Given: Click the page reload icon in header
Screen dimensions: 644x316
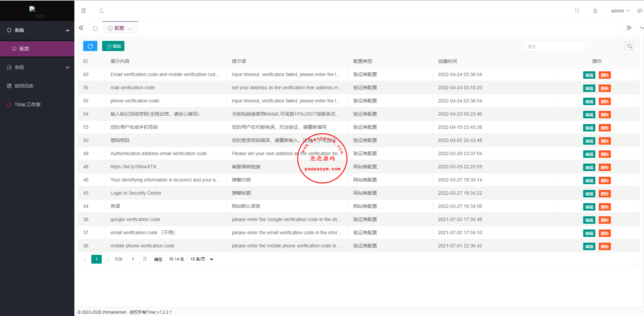Looking at the screenshot, I should point(101,11).
